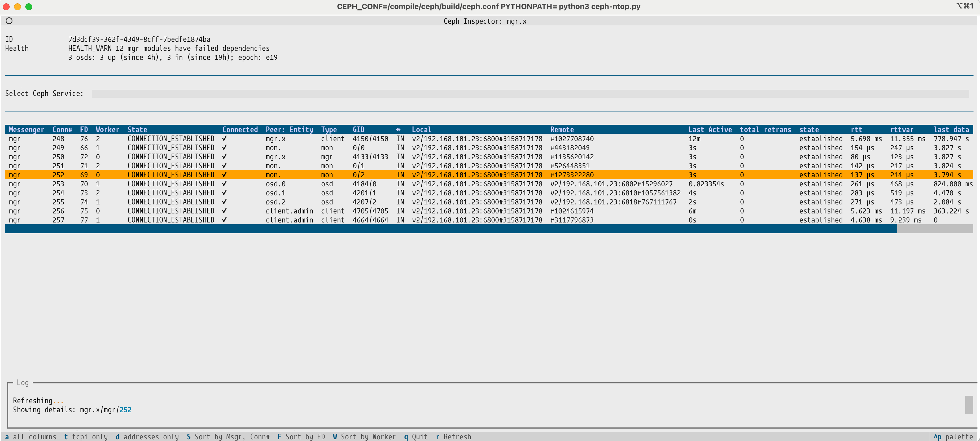Click the total retrans column header
Screen dimensions: 980x441
(765, 130)
